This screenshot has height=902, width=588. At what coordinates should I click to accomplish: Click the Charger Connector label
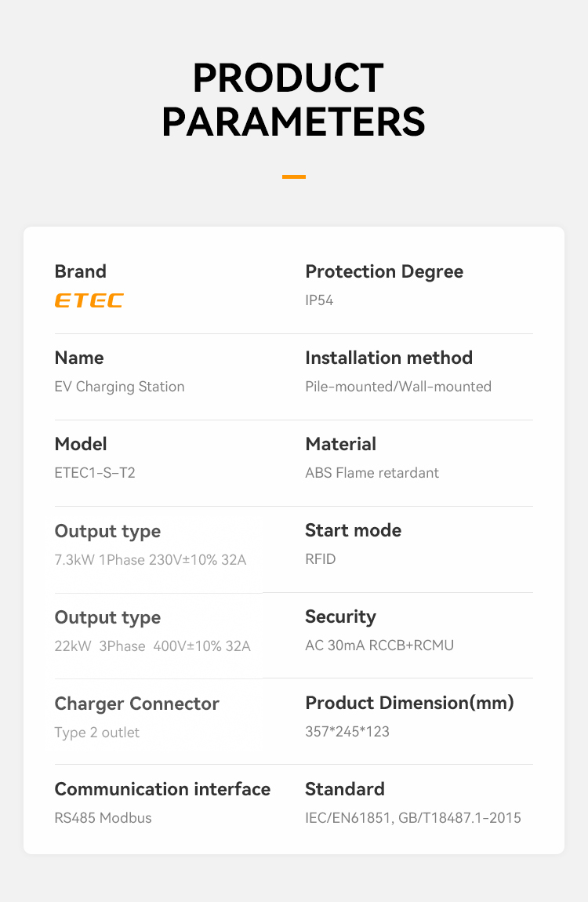point(136,704)
